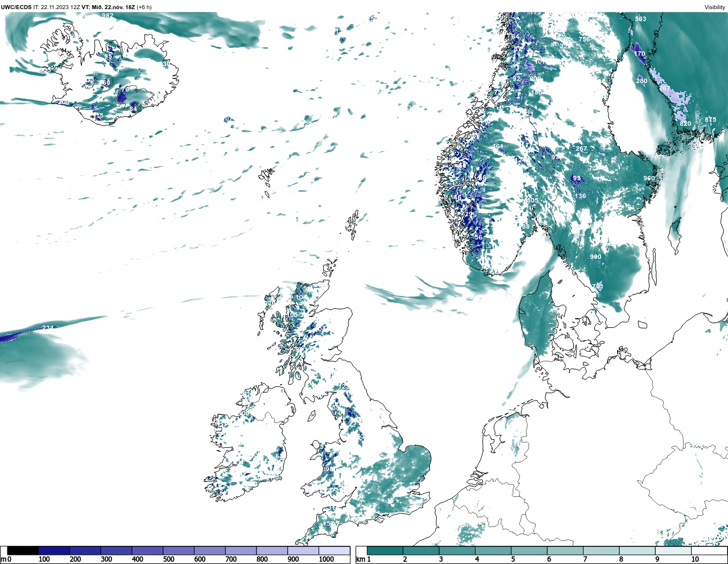Click the 'Visibility' title label
The height and width of the screenshot is (564, 728).
pos(714,7)
